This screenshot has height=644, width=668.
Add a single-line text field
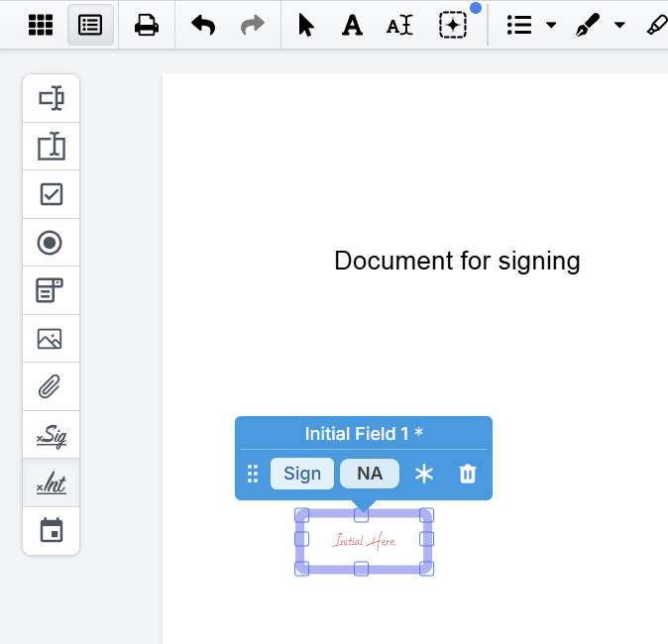[52, 98]
